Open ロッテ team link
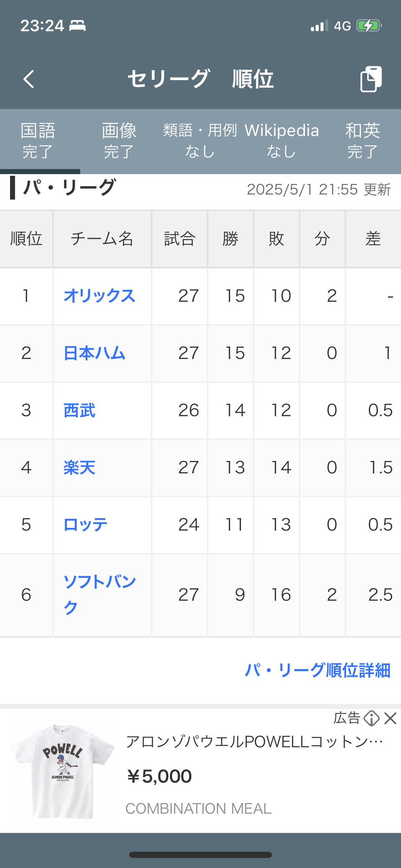This screenshot has width=401, height=868. point(86,525)
